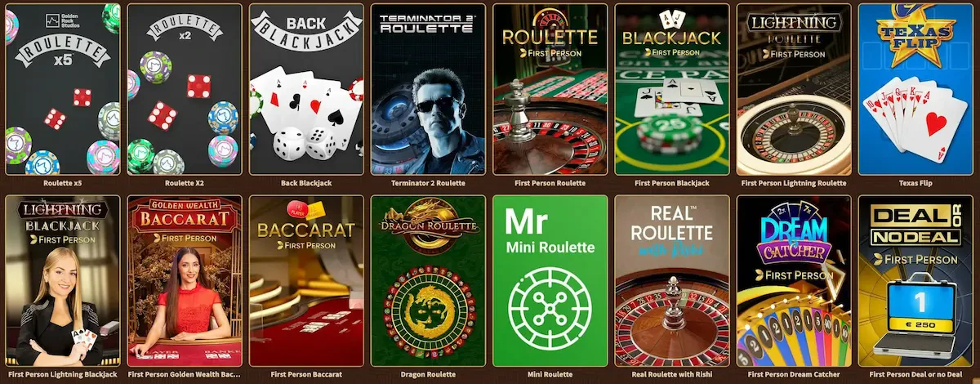Click the Dragon Roulette caption label
Screen dimensions: 980x384
coord(428,375)
